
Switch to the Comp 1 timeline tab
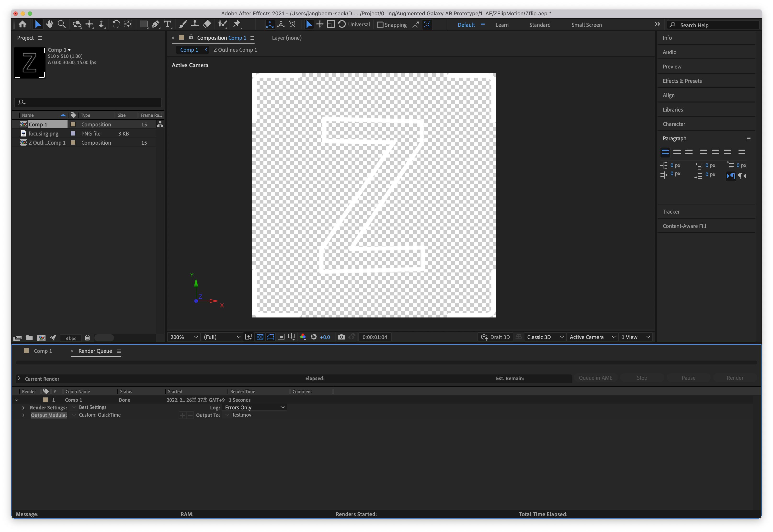pyautogui.click(x=43, y=351)
